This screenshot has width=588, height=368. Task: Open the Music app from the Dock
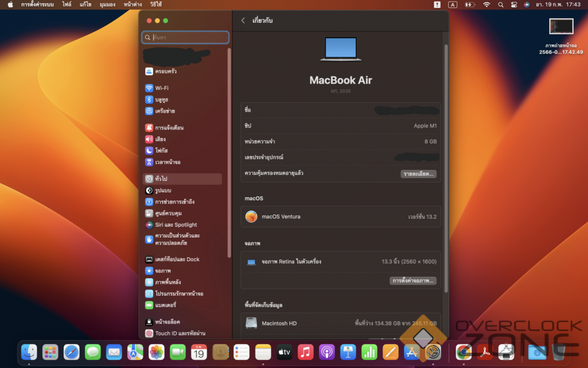[306, 353]
